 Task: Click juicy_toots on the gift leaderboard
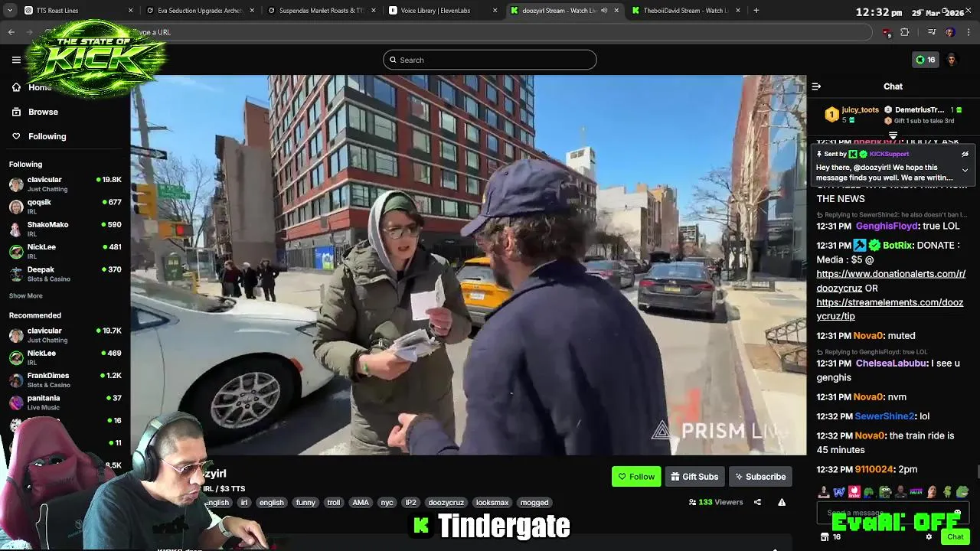(x=860, y=110)
